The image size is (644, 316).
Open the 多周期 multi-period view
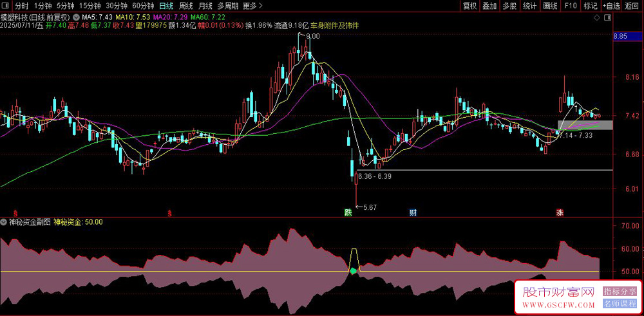(227, 6)
